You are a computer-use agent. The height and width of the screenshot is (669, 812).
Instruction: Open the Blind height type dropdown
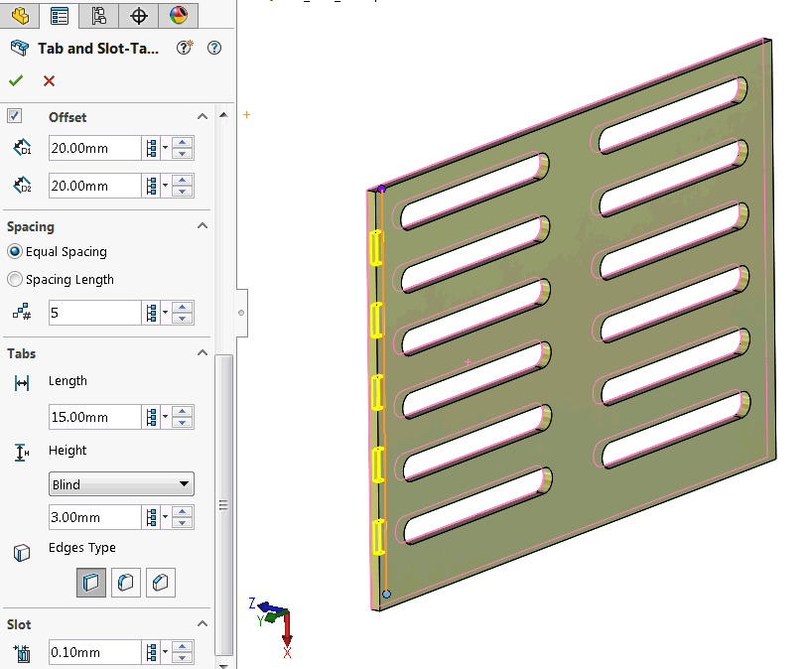[121, 484]
